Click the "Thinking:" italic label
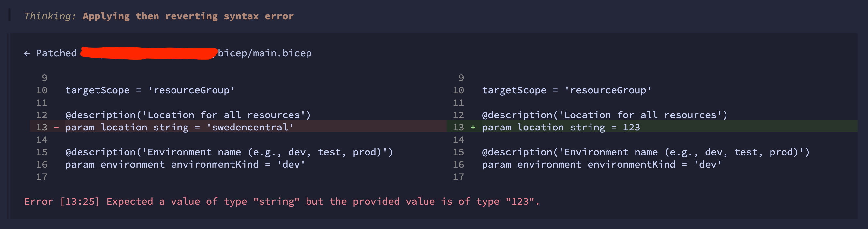 [x=50, y=16]
